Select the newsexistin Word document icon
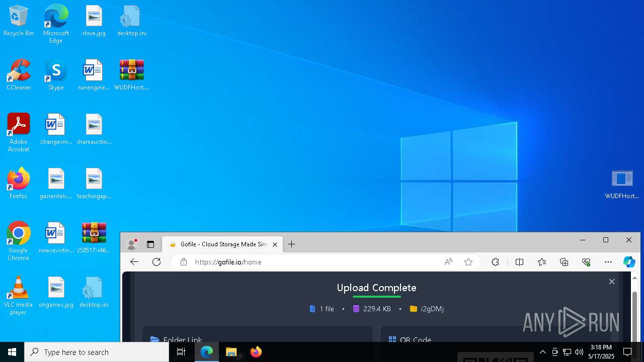Viewport: 644px width, 362px height. coord(56,238)
